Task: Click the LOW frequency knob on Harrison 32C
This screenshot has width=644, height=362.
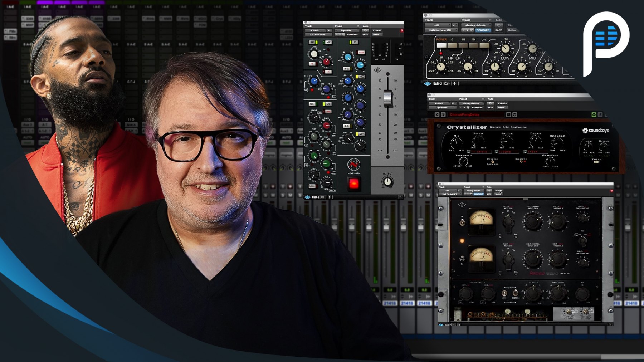Action: 506,49
